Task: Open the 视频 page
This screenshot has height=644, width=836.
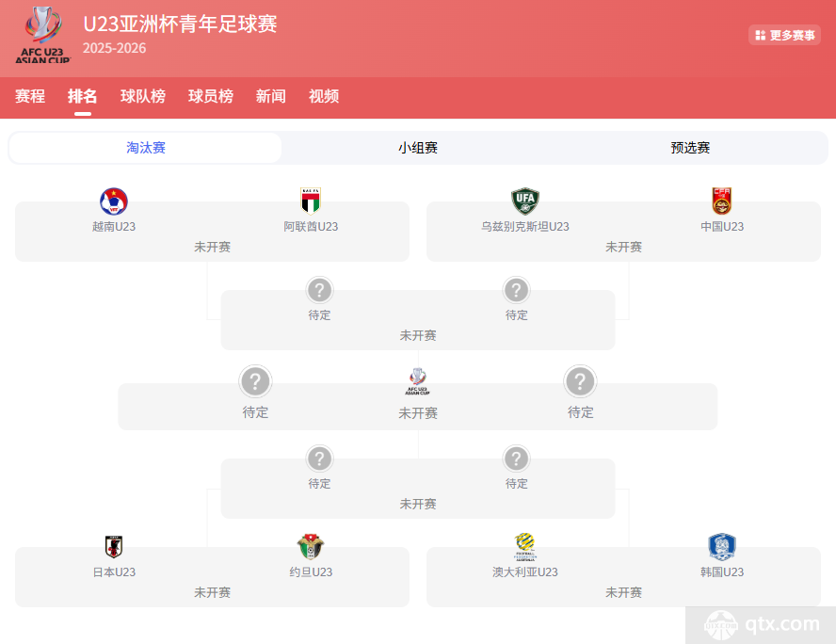Action: (323, 96)
